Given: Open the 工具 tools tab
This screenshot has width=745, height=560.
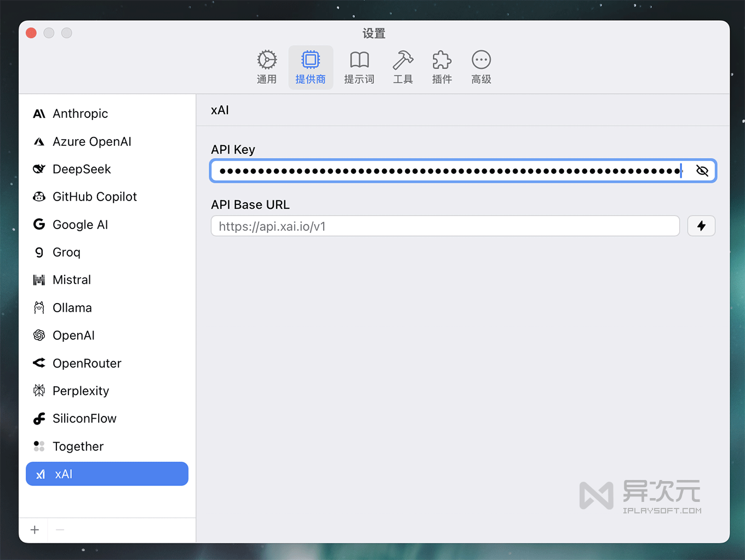Looking at the screenshot, I should point(403,67).
